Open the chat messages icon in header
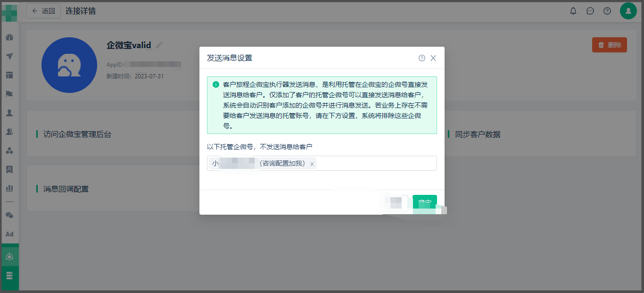644x293 pixels. coord(590,11)
